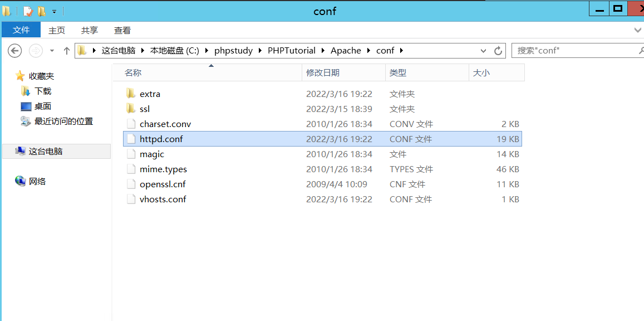
Task: Click the back navigation arrow
Action: pos(14,50)
